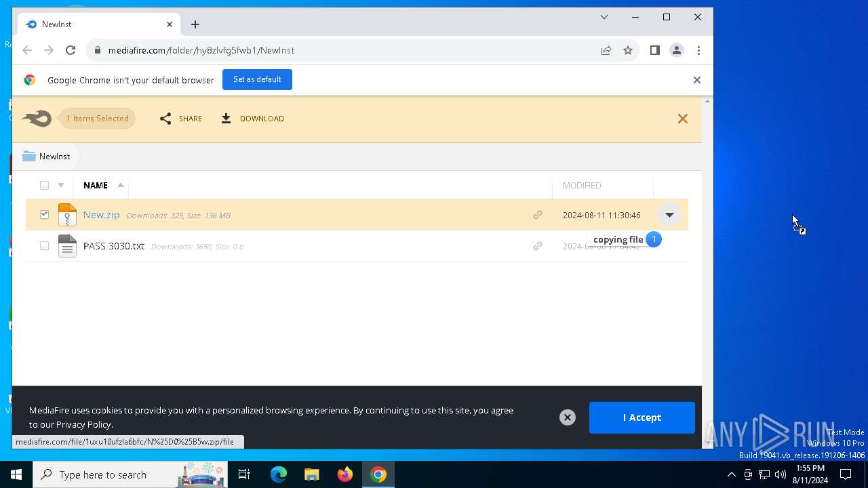Launch Microsoft Edge from the taskbar
868x488 pixels.
click(279, 474)
